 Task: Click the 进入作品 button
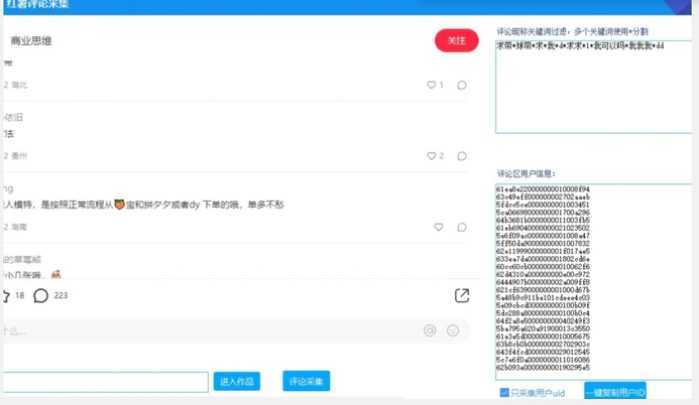pos(237,381)
